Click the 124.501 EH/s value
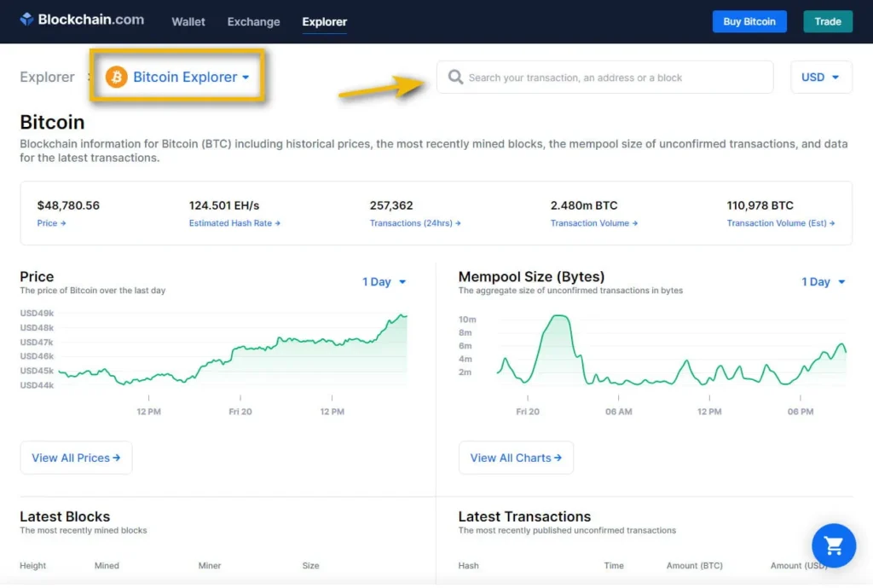 (224, 205)
